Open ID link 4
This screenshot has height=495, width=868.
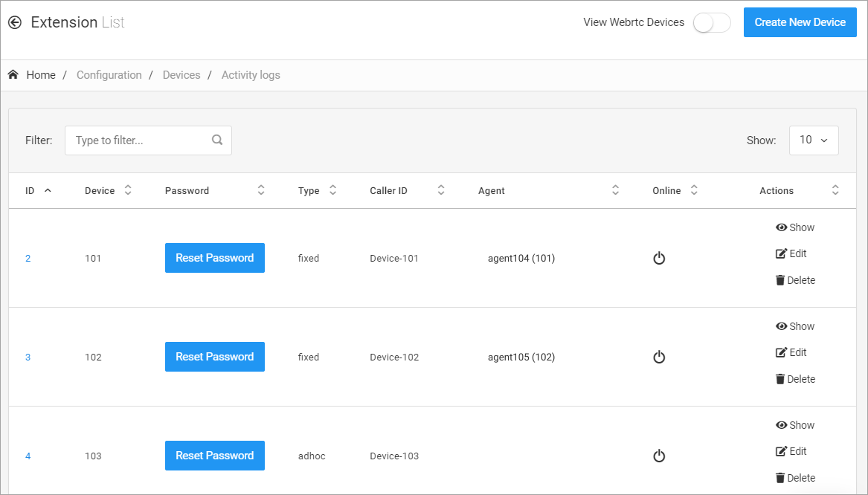(x=28, y=456)
